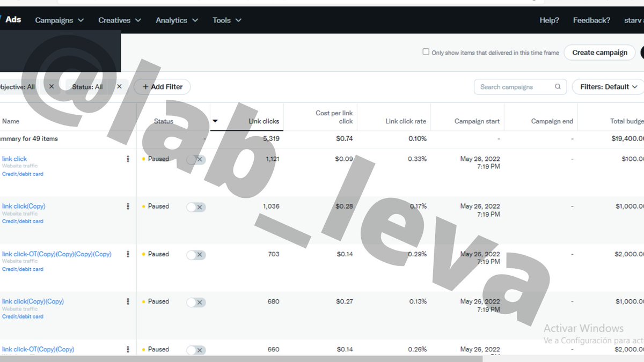Click kebab menu on link click(Copy)(Copy) row
This screenshot has height=362, width=644.
(128, 301)
